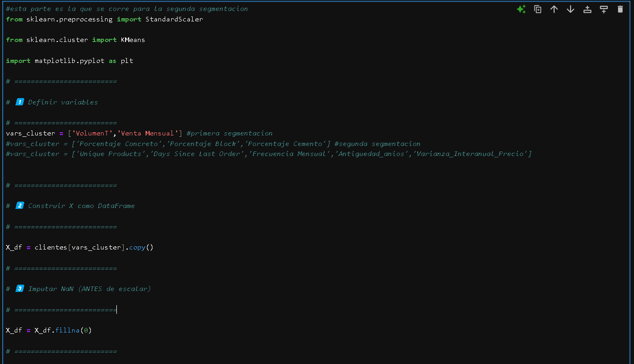Delete this cell with the trash icon
634x364 pixels.
point(620,9)
